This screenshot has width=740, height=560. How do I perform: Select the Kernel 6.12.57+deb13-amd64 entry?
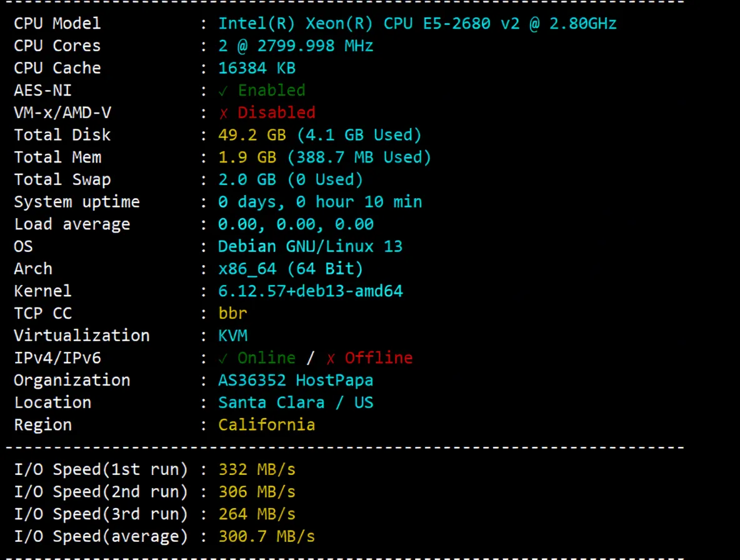(311, 291)
